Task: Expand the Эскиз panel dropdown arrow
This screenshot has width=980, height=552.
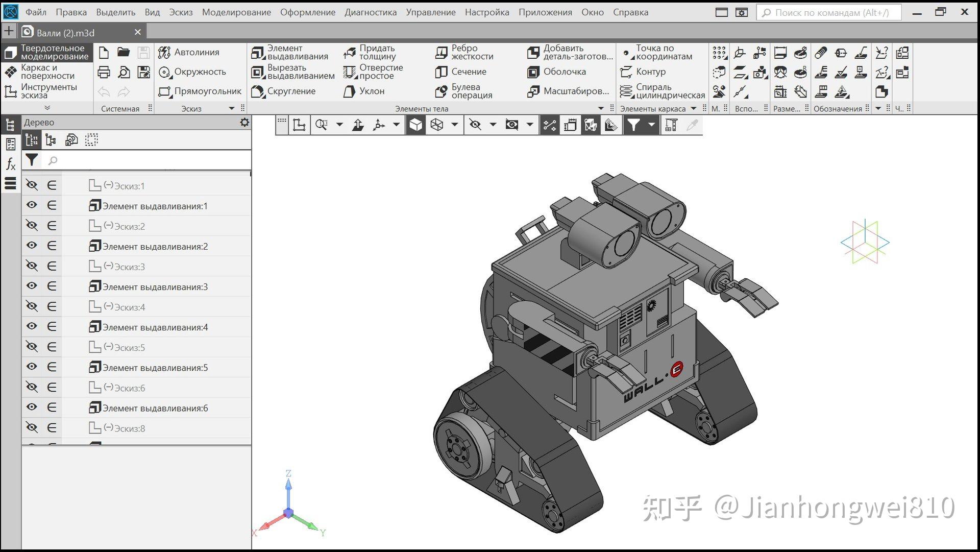Action: [231, 108]
